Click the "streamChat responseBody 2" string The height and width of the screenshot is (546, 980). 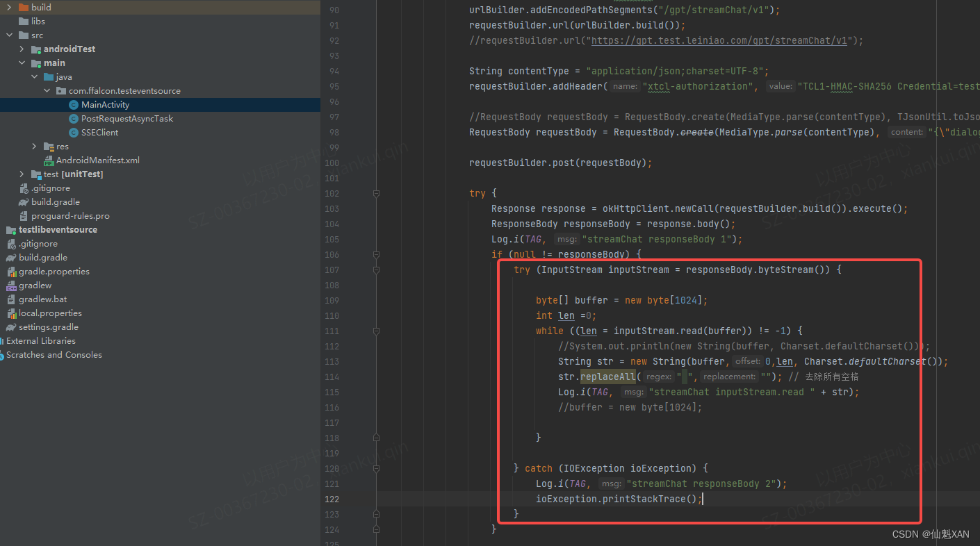tap(701, 484)
